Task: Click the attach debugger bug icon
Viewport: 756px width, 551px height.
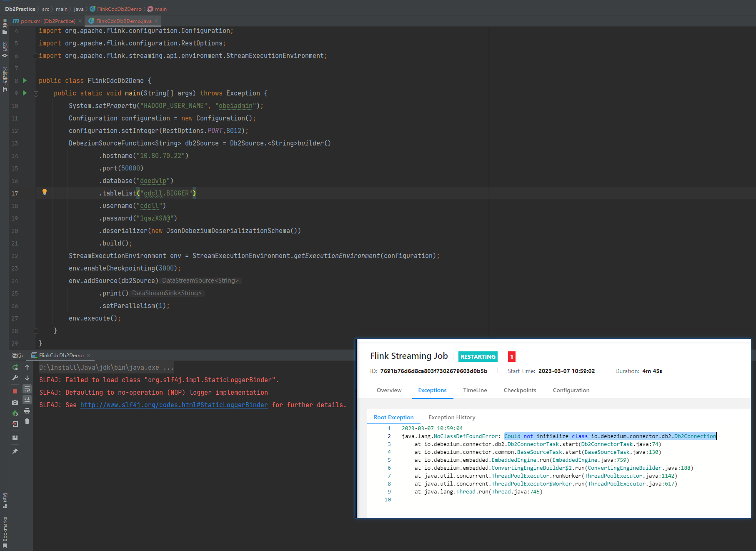Action: click(15, 413)
